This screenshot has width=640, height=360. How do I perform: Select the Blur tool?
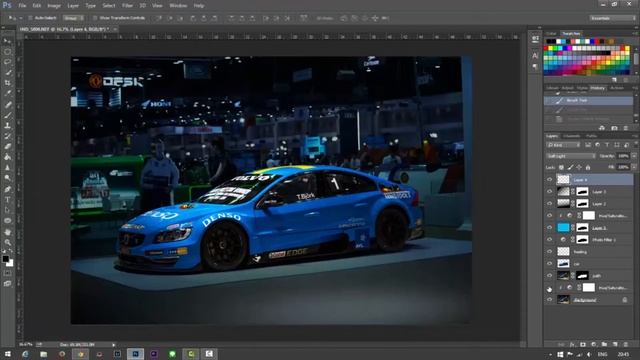tap(7, 168)
